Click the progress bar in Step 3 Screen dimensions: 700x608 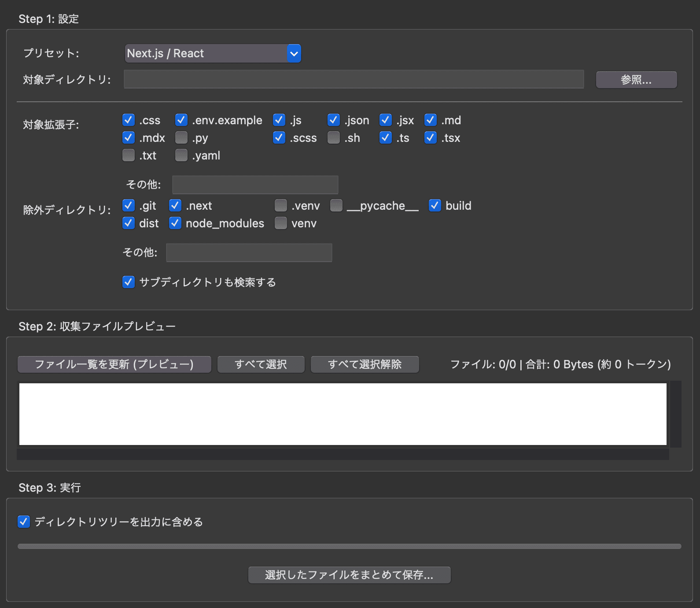349,546
